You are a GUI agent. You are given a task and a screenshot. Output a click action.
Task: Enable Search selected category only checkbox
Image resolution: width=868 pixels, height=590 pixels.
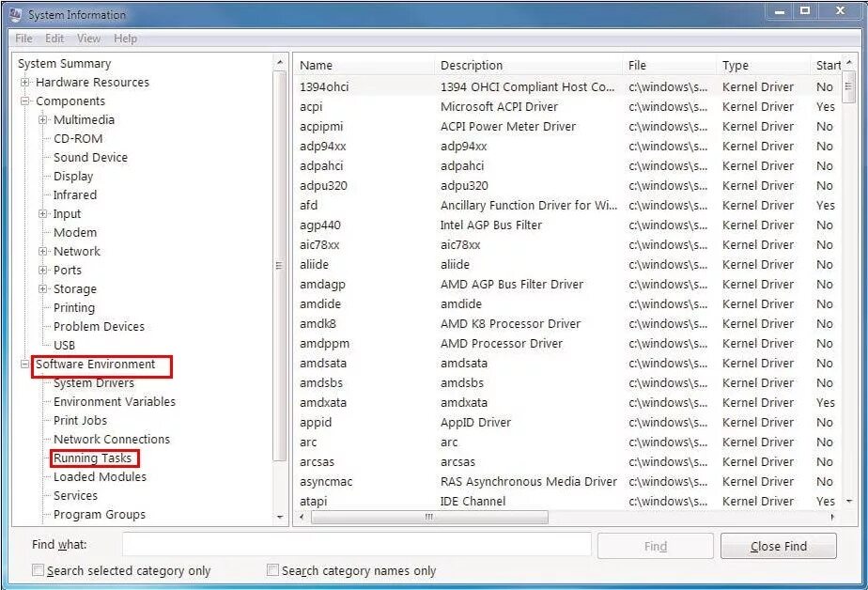38,569
